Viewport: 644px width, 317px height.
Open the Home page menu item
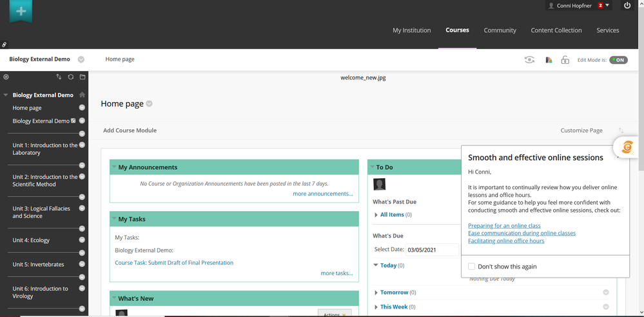tap(26, 108)
